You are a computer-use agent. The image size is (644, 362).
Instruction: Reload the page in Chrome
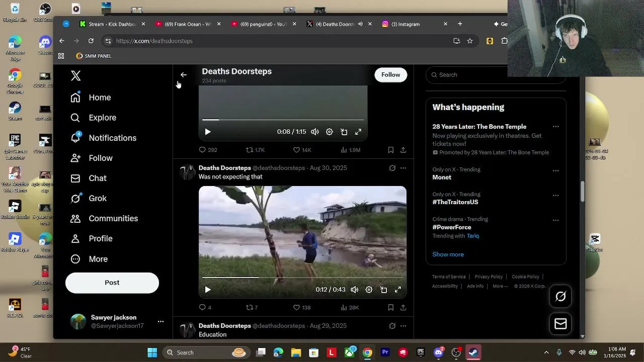pos(91,41)
